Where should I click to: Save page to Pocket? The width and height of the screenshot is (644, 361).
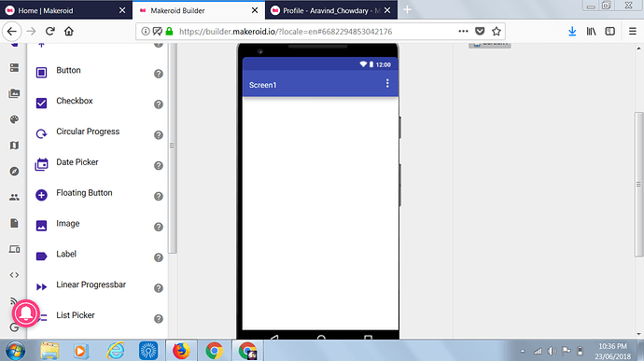pyautogui.click(x=480, y=31)
